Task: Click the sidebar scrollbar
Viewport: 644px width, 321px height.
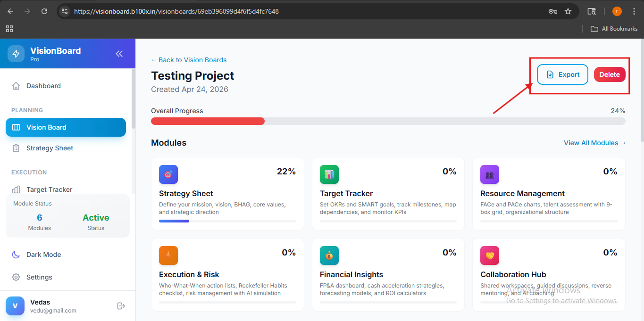Action: 134,99
